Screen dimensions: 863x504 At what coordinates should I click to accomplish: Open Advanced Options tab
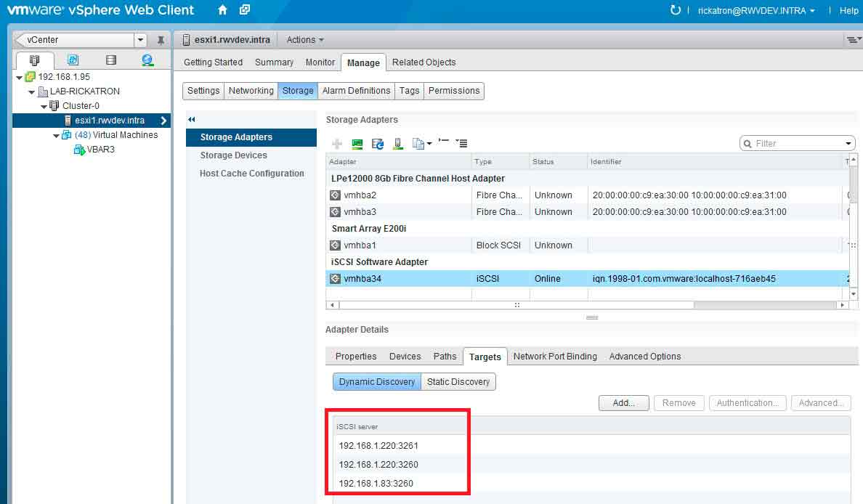(x=645, y=357)
